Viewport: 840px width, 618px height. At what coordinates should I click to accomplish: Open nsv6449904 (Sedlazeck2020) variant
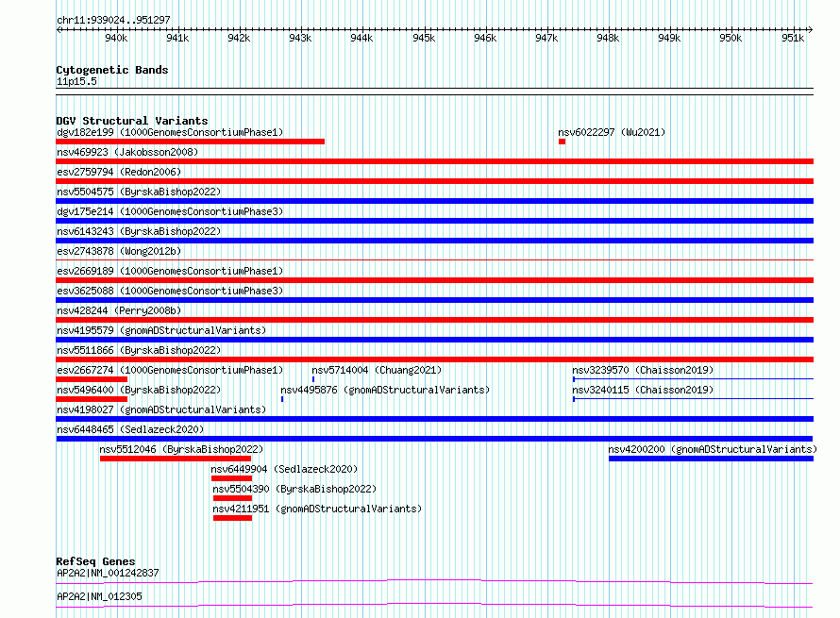click(284, 469)
